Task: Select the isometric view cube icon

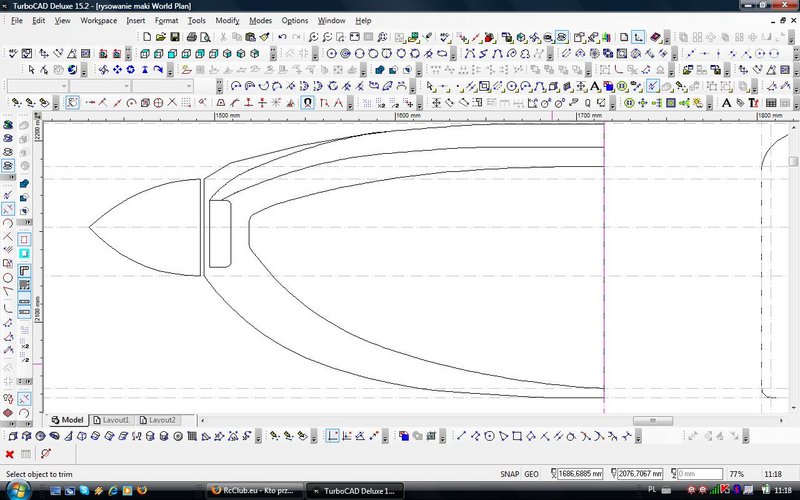Action: 227,53
